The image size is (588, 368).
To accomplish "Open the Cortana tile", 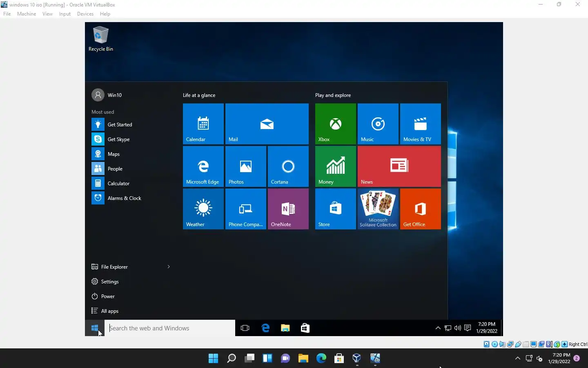I will 288,166.
